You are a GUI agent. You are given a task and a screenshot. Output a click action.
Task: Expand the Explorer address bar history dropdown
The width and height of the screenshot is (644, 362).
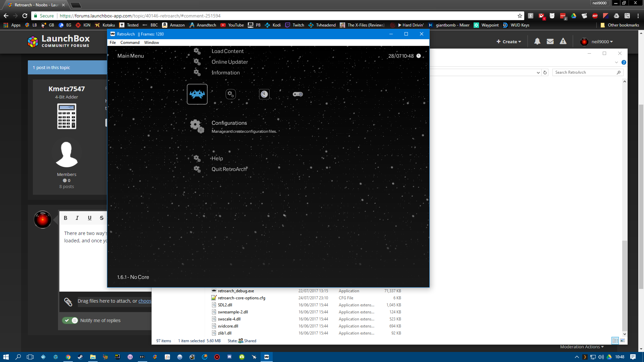(x=538, y=73)
